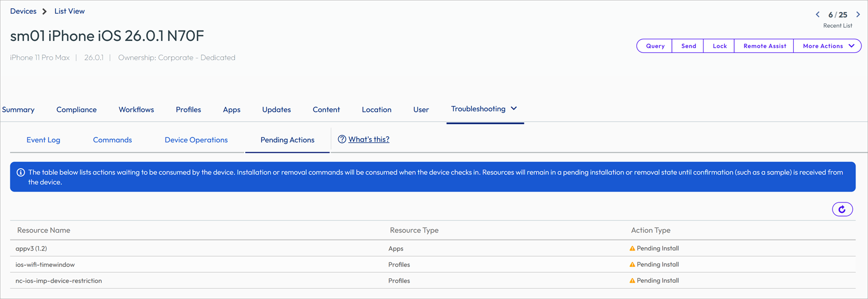Refresh the Pending Actions table
This screenshot has width=868, height=299.
(842, 210)
